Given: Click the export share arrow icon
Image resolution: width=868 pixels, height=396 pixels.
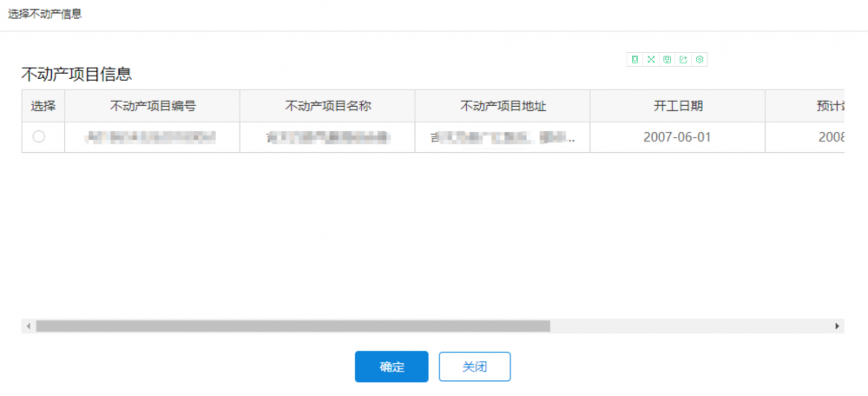Looking at the screenshot, I should click(683, 59).
